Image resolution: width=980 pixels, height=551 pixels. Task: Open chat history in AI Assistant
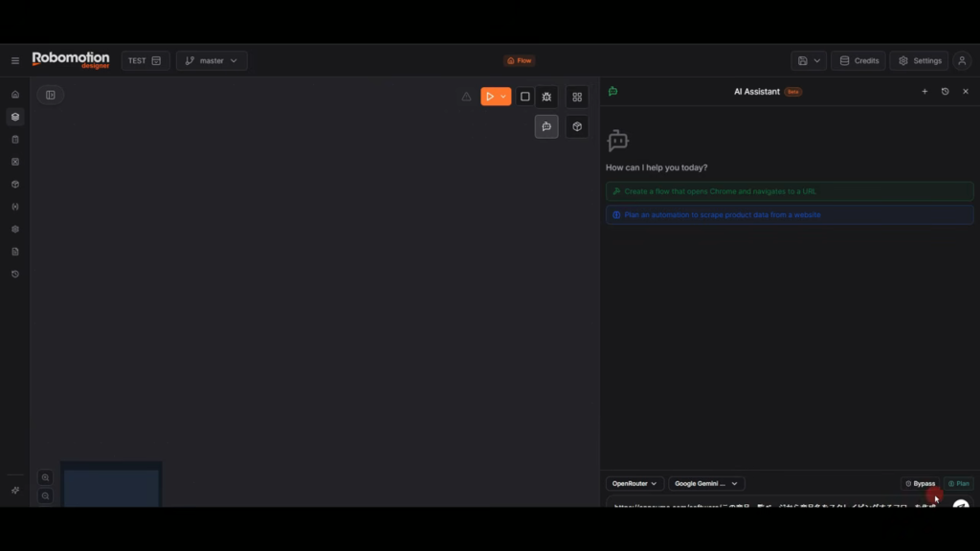(945, 92)
